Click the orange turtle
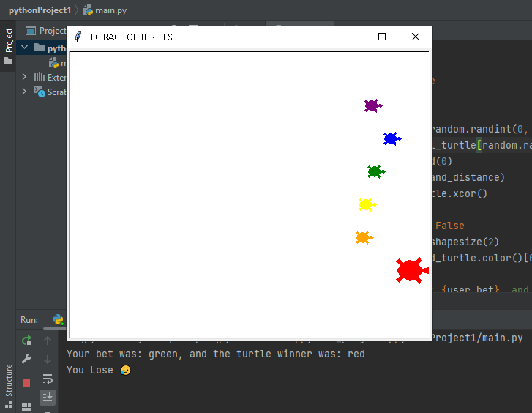The image size is (532, 413). (x=364, y=237)
